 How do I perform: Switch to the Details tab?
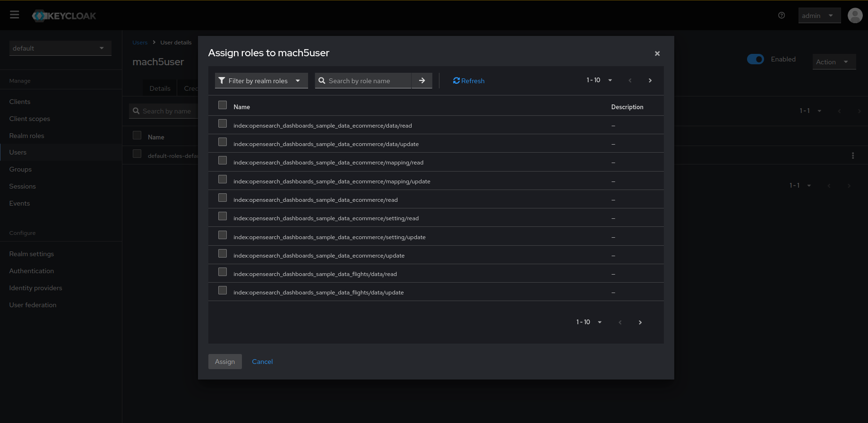point(160,88)
